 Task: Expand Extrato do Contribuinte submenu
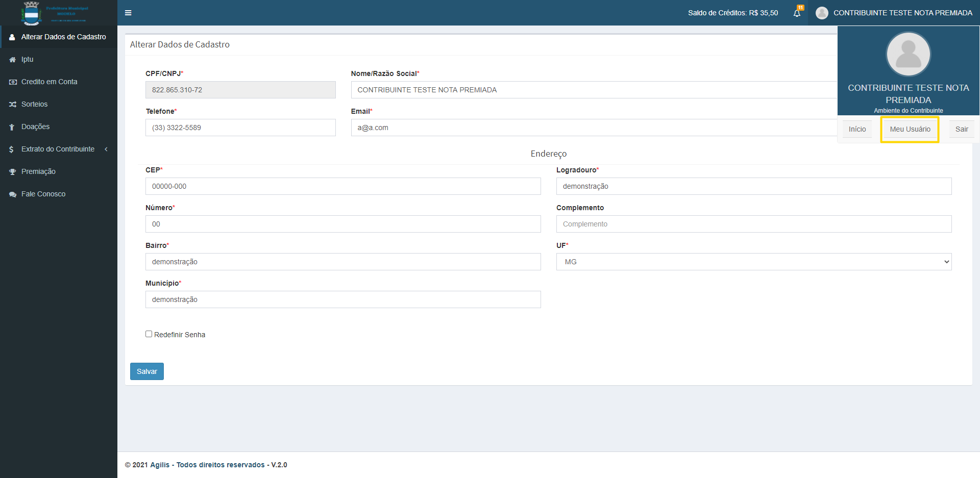point(58,149)
